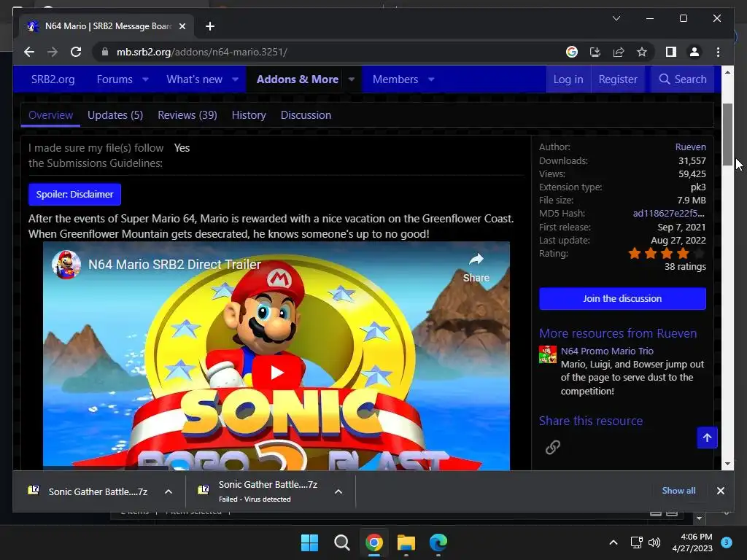This screenshot has height=560, width=747.
Task: Toggle the browser side panel
Action: click(671, 52)
